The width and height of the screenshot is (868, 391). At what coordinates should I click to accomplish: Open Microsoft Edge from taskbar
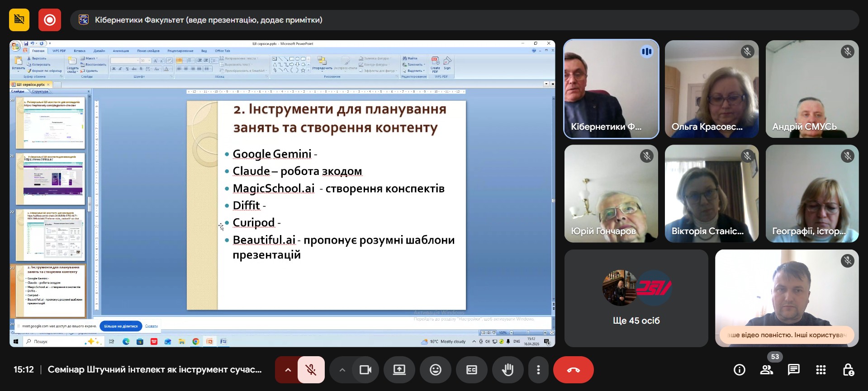126,342
